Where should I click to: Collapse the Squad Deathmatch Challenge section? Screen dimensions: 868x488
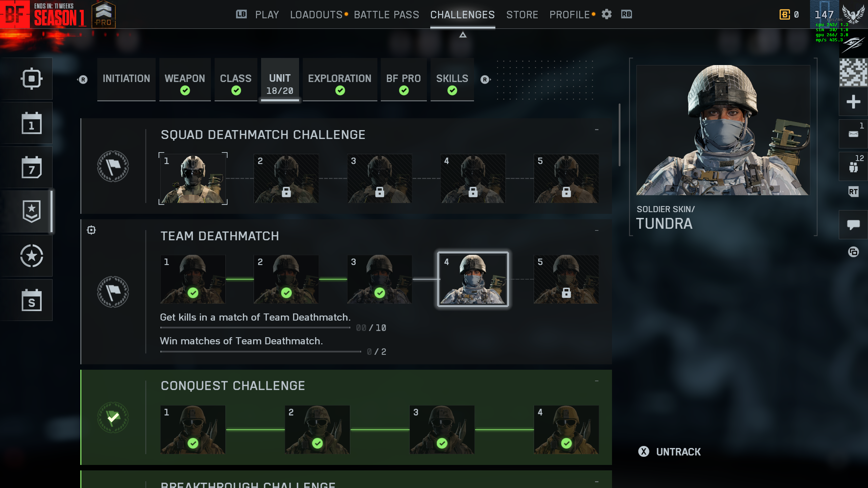click(597, 129)
